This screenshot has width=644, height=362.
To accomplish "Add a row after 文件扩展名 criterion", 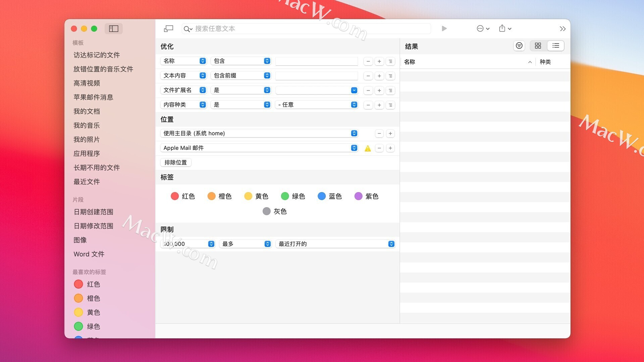I will tap(379, 90).
